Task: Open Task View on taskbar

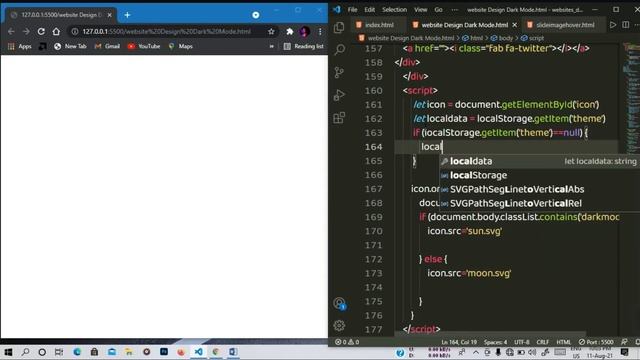Action: click(59, 352)
